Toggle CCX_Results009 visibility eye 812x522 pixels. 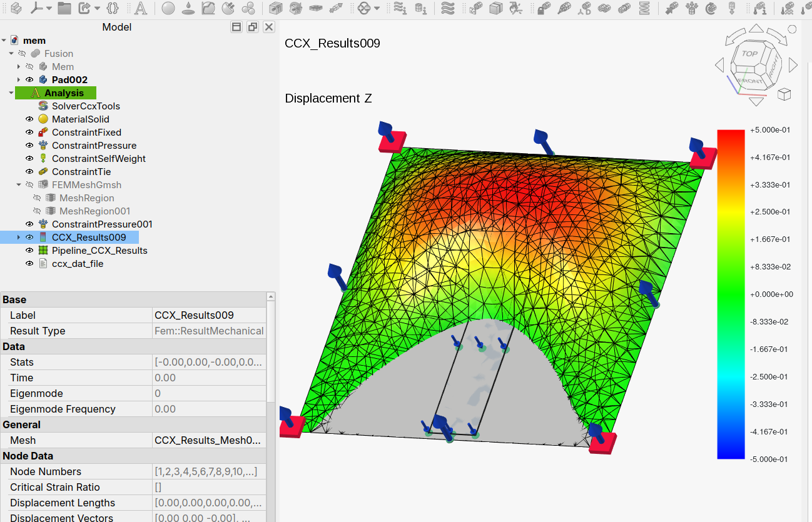pyautogui.click(x=29, y=238)
